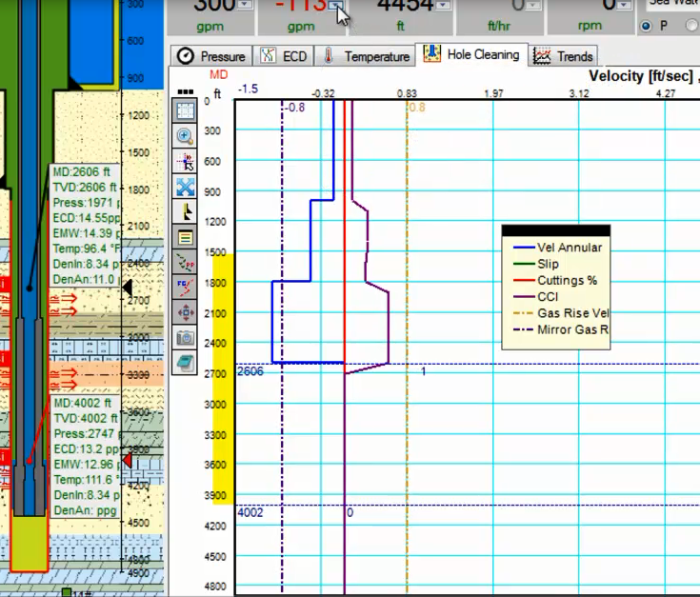This screenshot has width=700, height=597.
Task: Click the casing shoe marker icon
Action: 185,212
